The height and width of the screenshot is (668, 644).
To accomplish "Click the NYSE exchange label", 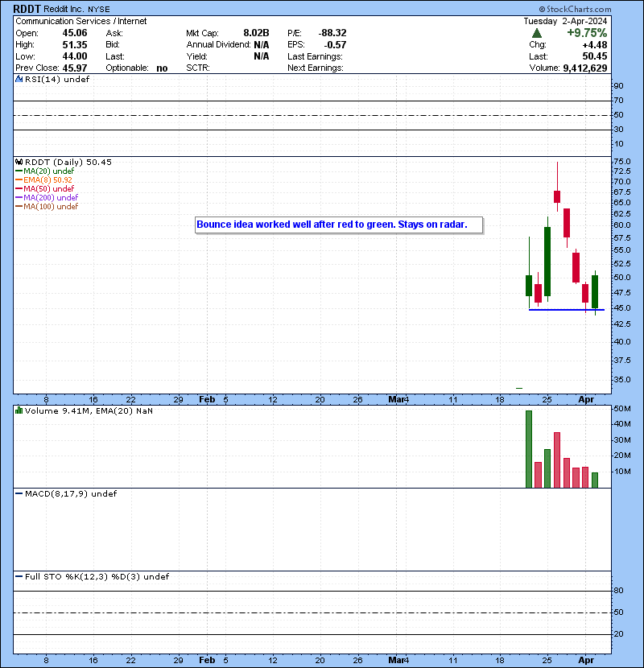I will point(98,10).
